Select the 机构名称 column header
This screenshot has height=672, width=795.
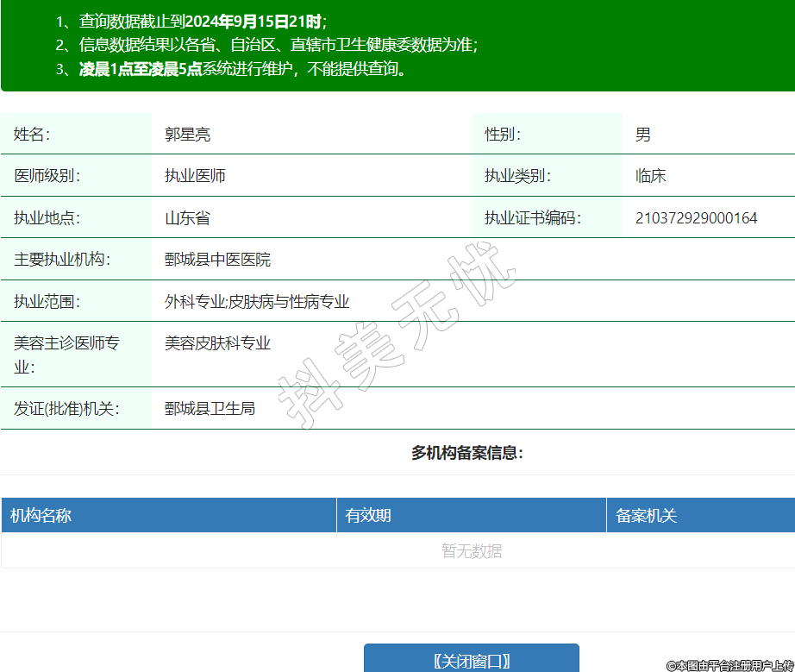(41, 516)
